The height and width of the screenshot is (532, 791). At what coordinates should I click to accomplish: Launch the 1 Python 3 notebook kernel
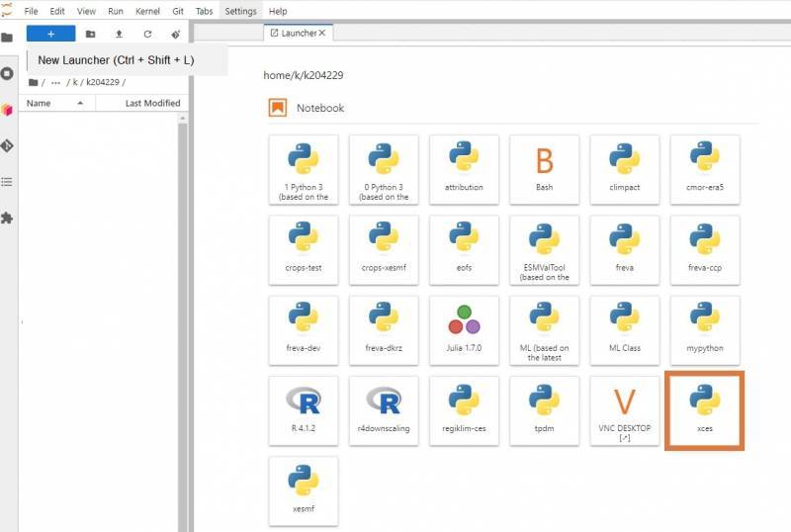pos(304,170)
